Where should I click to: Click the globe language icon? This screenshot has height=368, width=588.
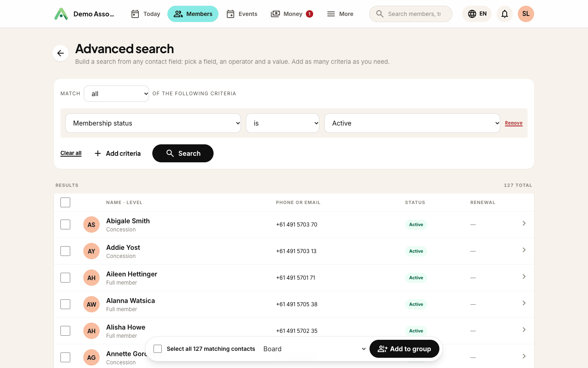[x=472, y=14]
